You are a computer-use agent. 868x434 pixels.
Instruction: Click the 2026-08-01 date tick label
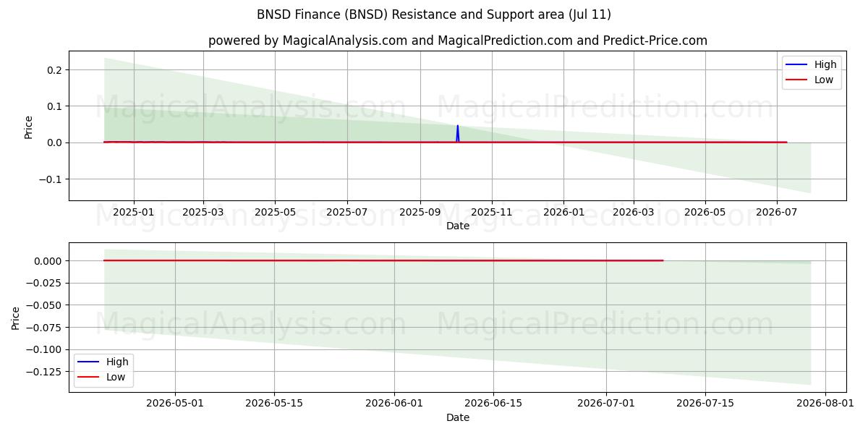(x=825, y=404)
